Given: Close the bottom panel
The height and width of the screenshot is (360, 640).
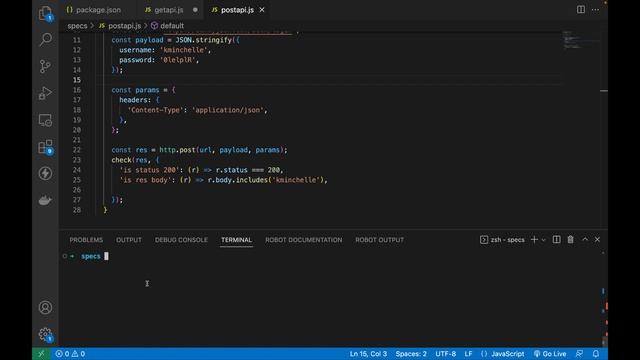Looking at the screenshot, I should (597, 240).
